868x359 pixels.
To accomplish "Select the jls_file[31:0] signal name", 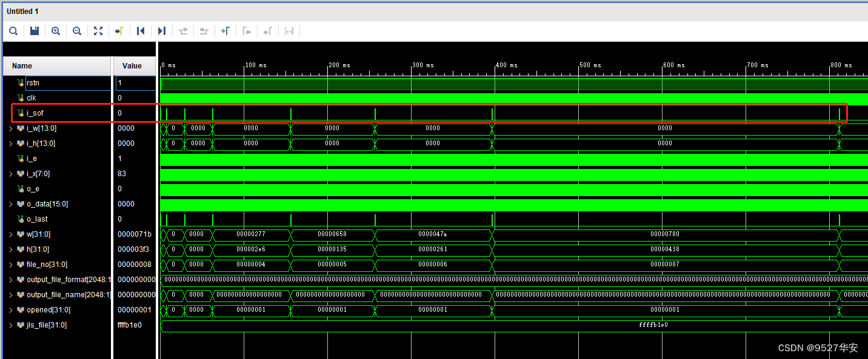I will pyautogui.click(x=47, y=325).
